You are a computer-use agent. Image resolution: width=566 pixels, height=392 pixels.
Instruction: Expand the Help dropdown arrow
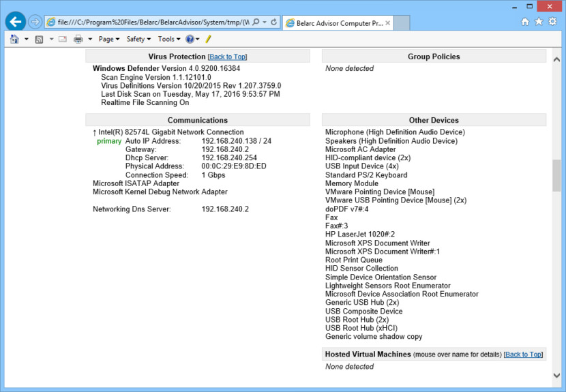(198, 39)
